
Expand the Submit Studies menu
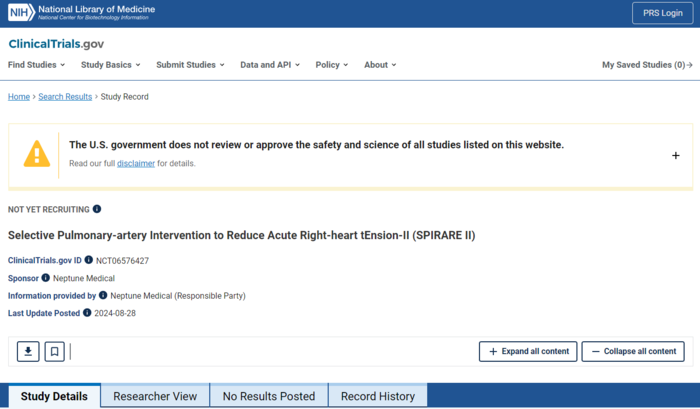point(190,65)
